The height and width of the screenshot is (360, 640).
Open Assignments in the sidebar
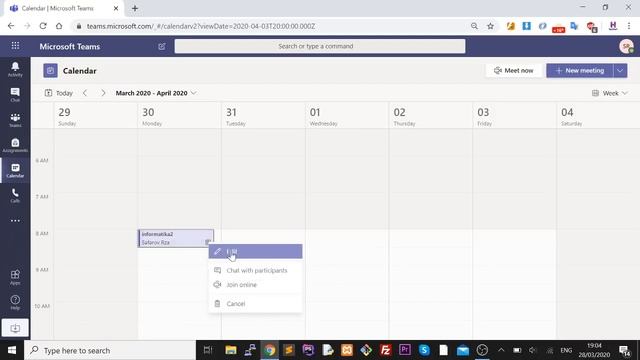(x=15, y=145)
